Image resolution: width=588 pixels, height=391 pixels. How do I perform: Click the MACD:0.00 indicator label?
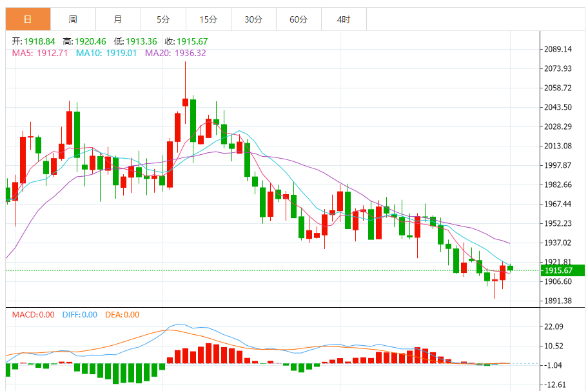pyautogui.click(x=33, y=314)
